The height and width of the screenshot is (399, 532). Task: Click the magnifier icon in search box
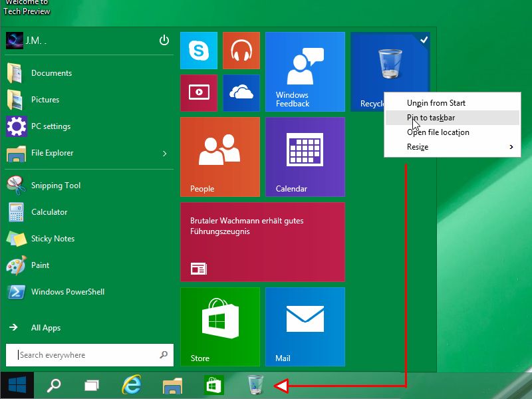[164, 355]
